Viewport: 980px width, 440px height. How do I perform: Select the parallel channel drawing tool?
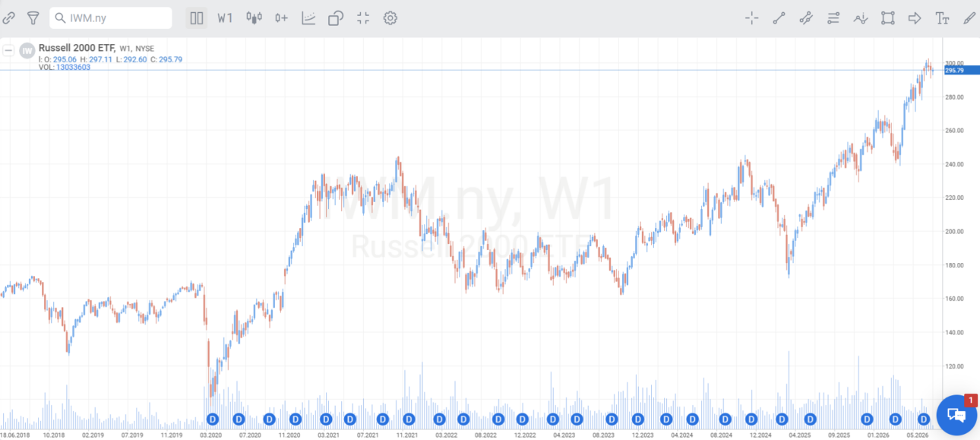806,18
